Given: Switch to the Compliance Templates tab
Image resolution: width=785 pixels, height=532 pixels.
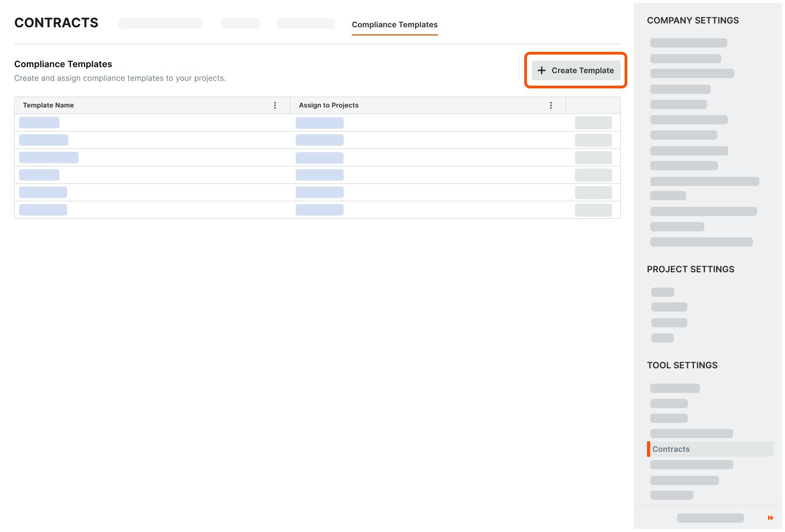Looking at the screenshot, I should point(394,25).
